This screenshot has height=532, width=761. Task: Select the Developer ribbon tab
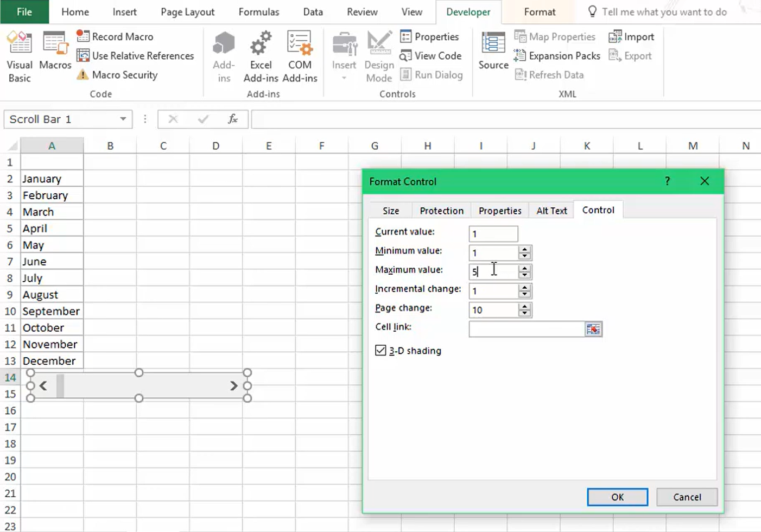(x=468, y=11)
